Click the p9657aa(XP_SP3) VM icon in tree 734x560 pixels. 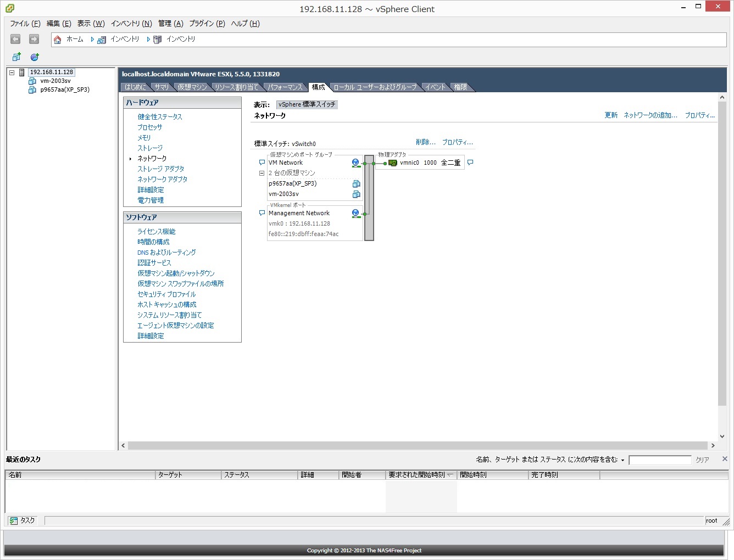(x=32, y=90)
